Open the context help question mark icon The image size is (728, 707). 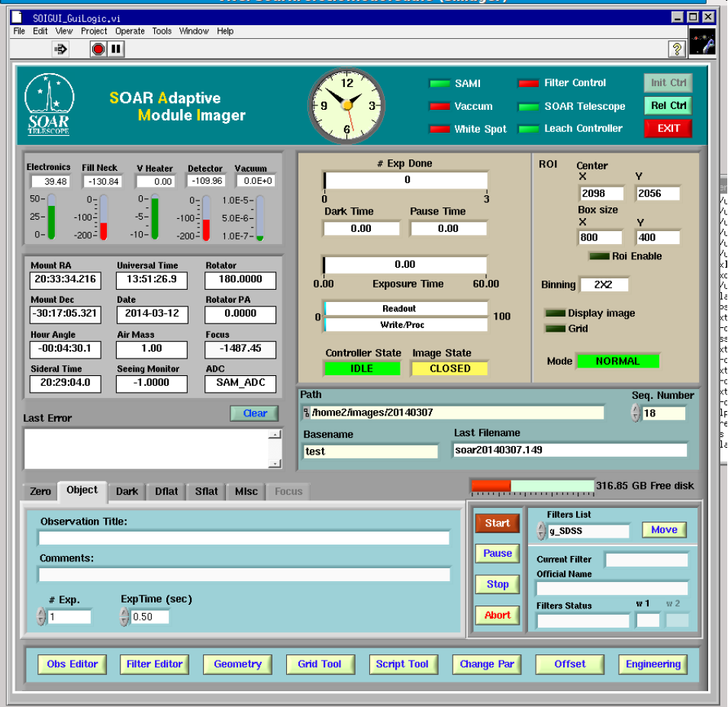tap(676, 50)
